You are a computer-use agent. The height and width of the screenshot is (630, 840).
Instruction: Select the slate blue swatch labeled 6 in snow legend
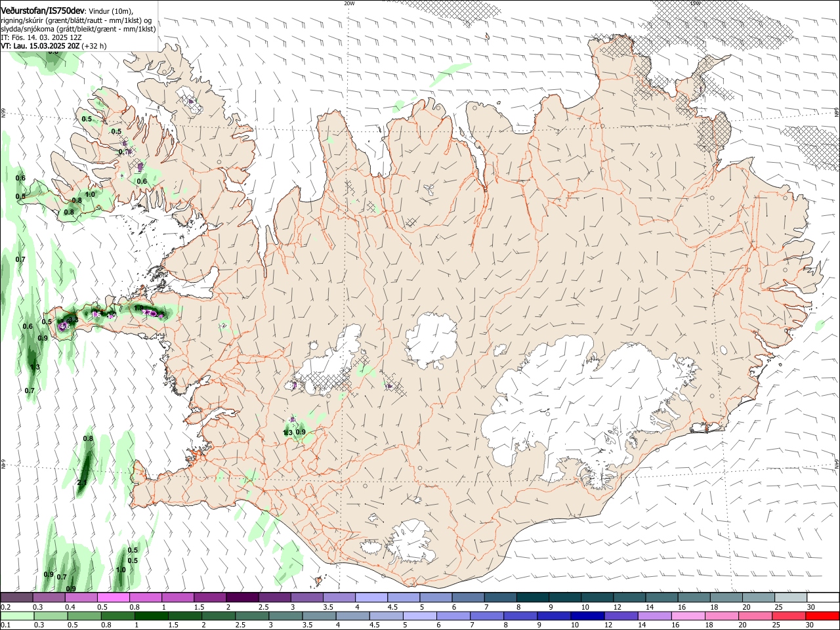tap(468, 598)
